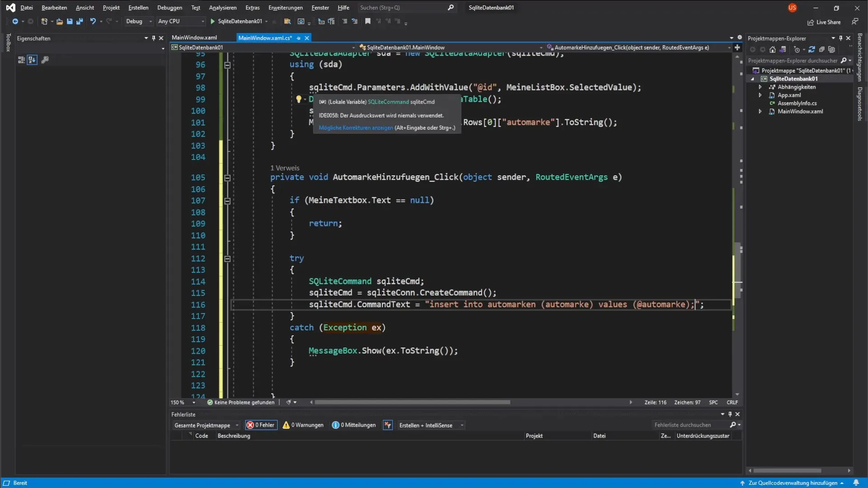Click the navigate backward arrow icon
The image size is (868, 488).
click(15, 21)
